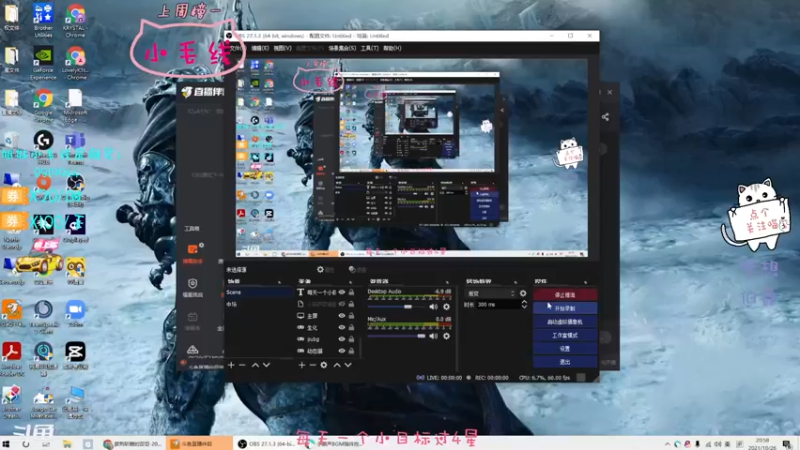
Task: Click 停止推流 stop streaming button
Action: pos(565,295)
